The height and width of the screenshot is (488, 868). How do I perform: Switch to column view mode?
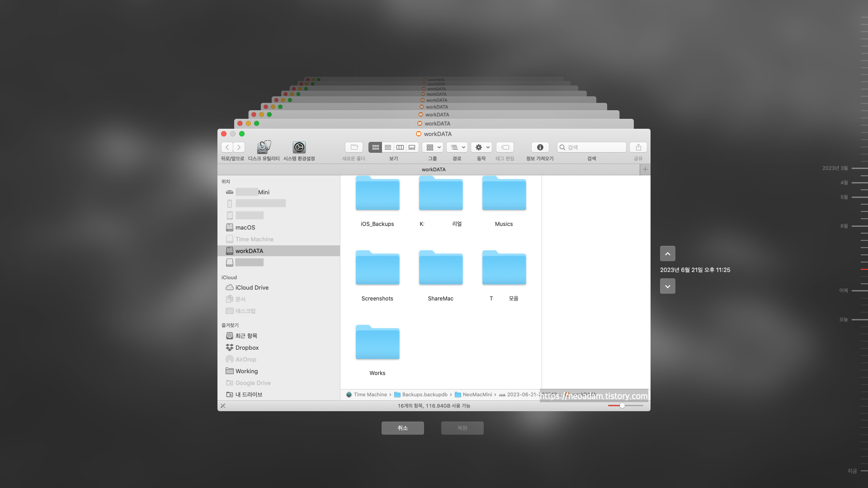pos(400,147)
